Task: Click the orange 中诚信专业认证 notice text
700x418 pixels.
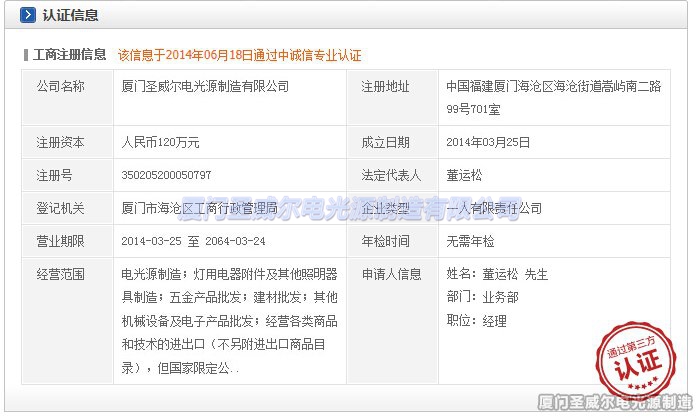Action: click(x=239, y=55)
